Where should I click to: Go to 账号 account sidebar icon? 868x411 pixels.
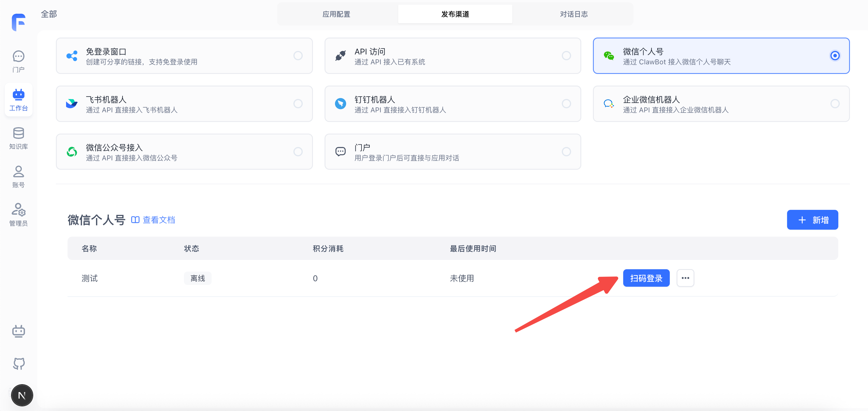tap(19, 176)
